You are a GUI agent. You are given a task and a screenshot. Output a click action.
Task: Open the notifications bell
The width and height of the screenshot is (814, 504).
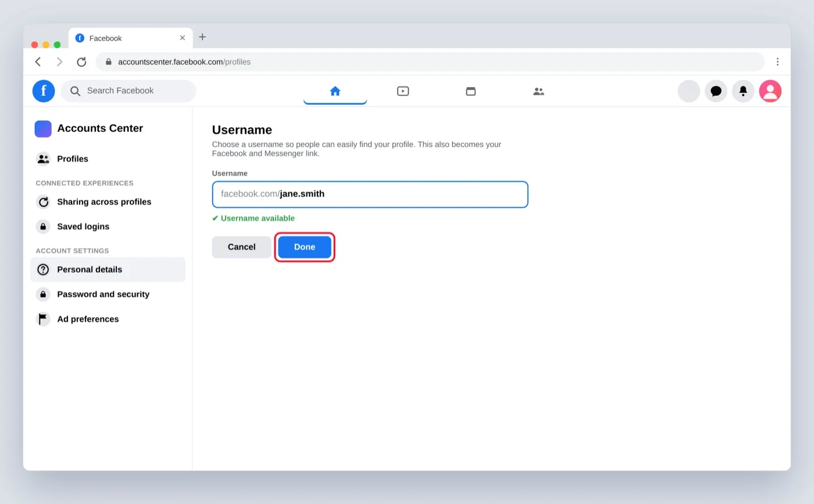point(743,91)
